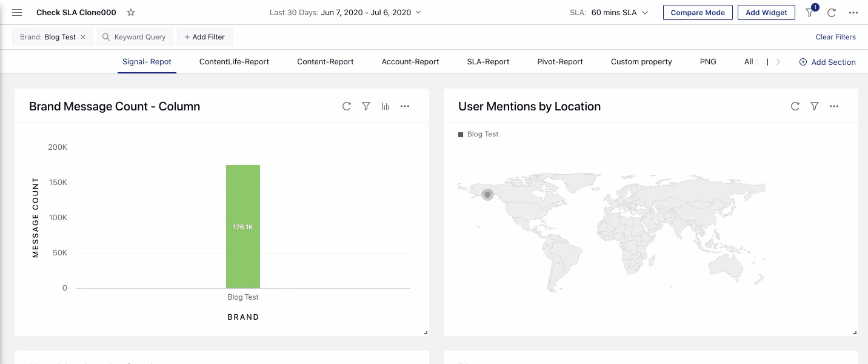The image size is (868, 364).
Task: Click the Check SLA Clone000 dashboard name
Action: (76, 12)
